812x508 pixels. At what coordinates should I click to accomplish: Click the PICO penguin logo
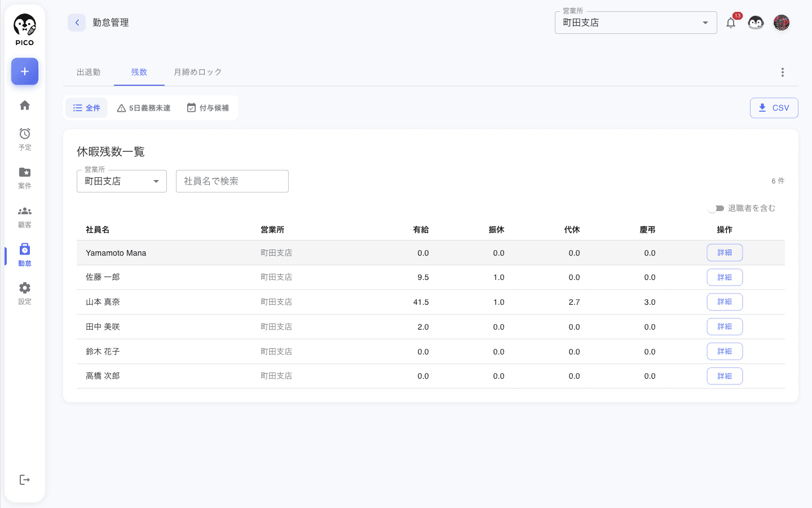tap(25, 30)
